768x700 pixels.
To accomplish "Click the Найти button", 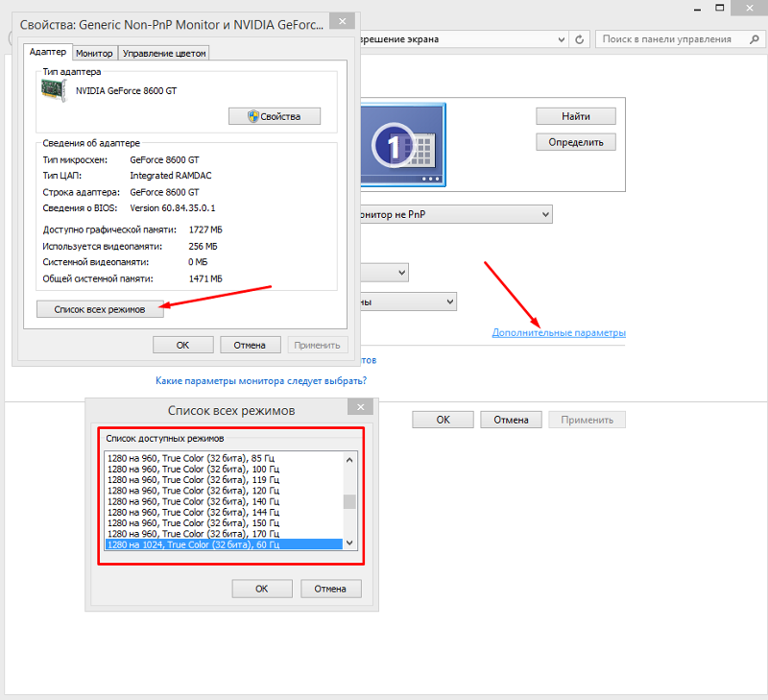I will pyautogui.click(x=575, y=116).
